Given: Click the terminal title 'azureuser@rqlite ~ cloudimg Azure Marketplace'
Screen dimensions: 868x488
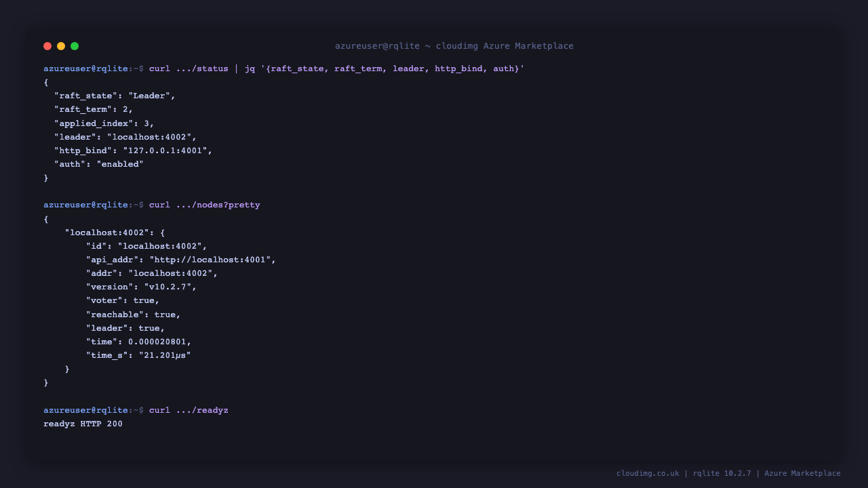Looking at the screenshot, I should pyautogui.click(x=454, y=46).
